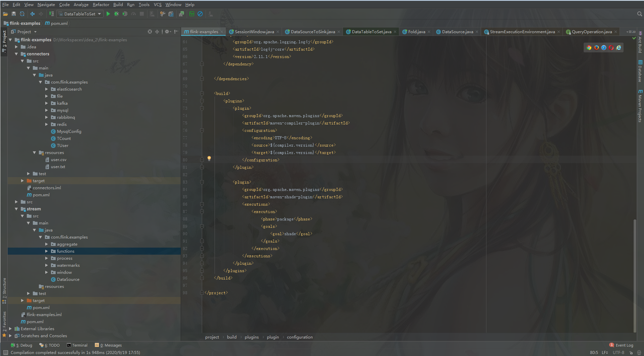Toggle the Terminal tool window

pyautogui.click(x=77, y=345)
